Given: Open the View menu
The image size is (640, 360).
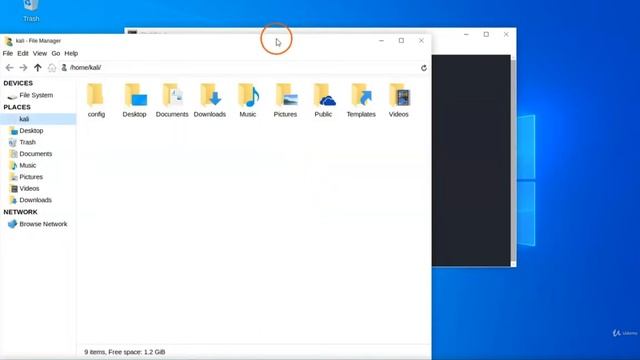Looking at the screenshot, I should [x=40, y=53].
